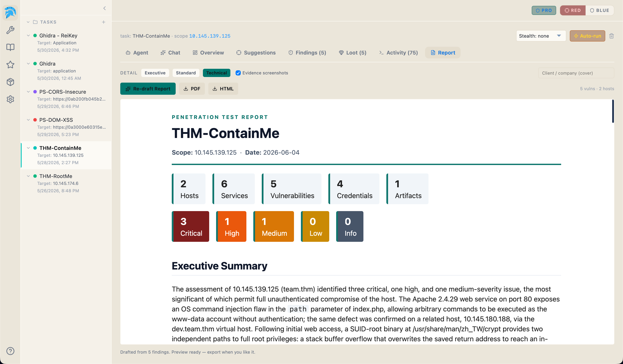The width and height of the screenshot is (623, 364).
Task: Open the star favorites sidebar icon
Action: click(x=10, y=64)
